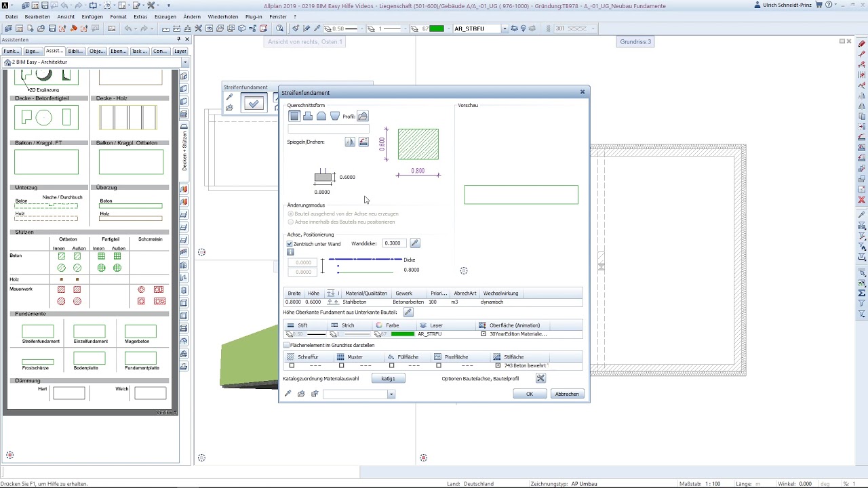Enable Flächenelement im Grundriss darstellen

pos(287,346)
